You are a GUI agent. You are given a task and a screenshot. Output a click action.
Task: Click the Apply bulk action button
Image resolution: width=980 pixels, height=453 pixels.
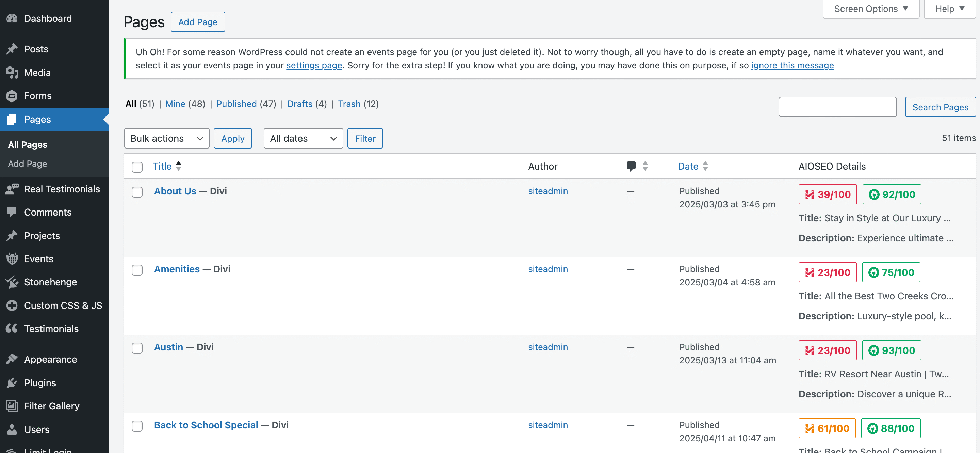[233, 138]
